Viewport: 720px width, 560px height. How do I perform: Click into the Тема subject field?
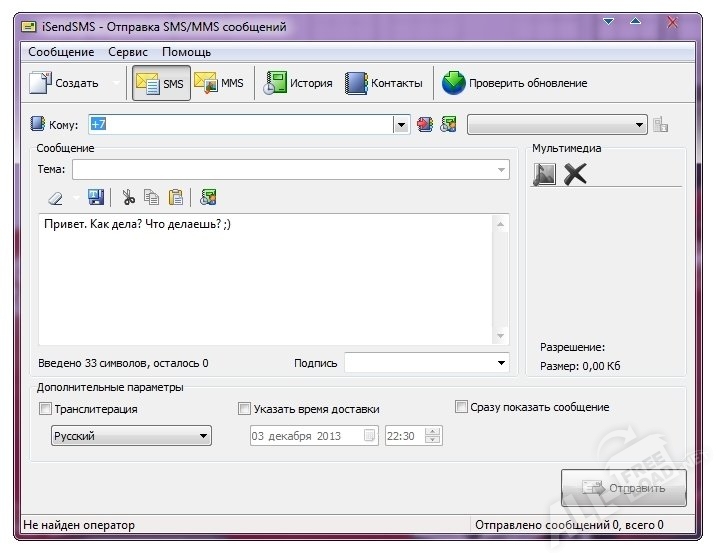[x=290, y=170]
